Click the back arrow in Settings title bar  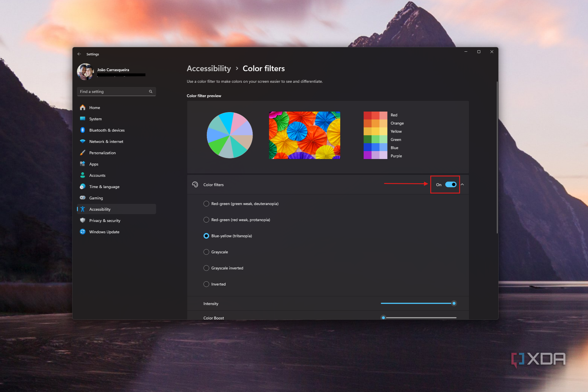(79, 54)
